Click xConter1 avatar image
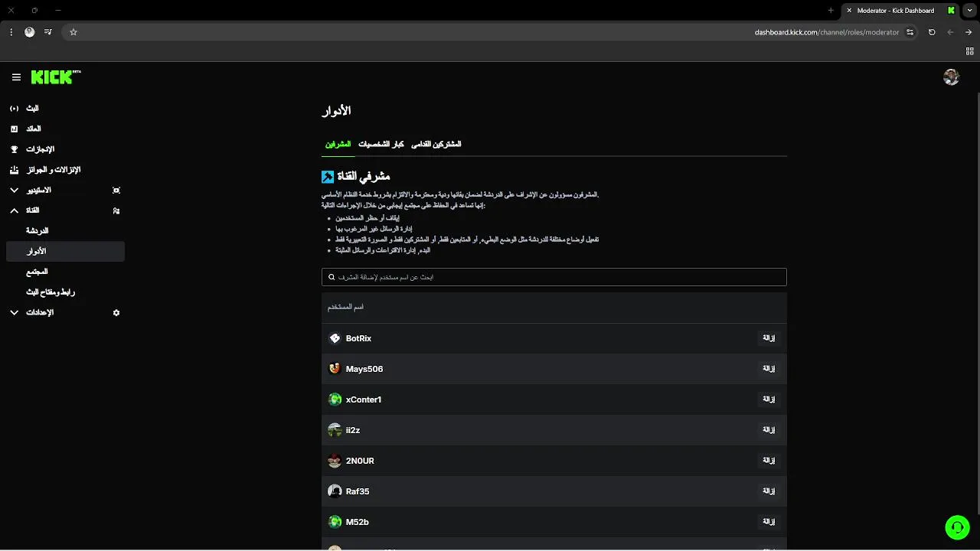The width and height of the screenshot is (980, 551). point(335,399)
